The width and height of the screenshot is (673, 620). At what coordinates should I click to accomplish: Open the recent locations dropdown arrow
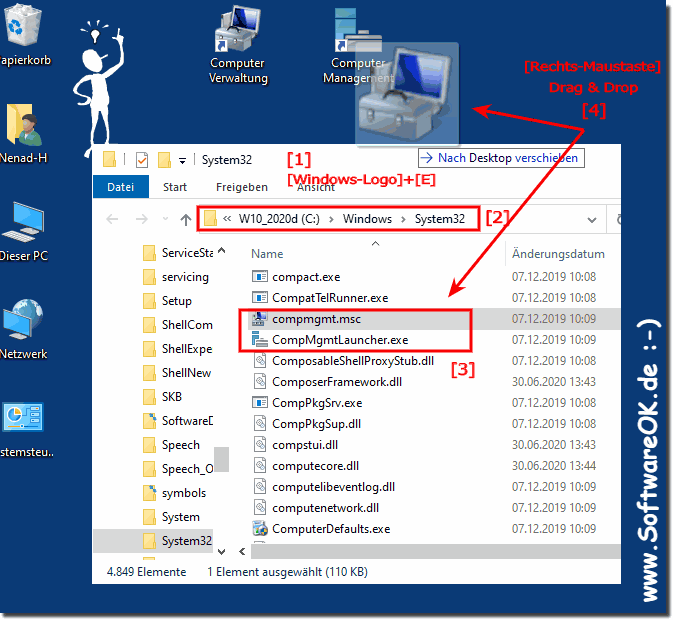(x=165, y=219)
